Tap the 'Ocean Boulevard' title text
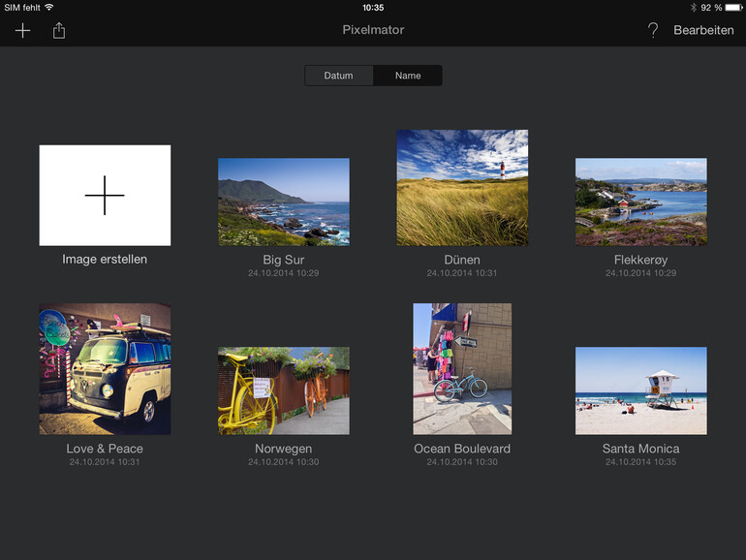This screenshot has height=560, width=746. [x=462, y=449]
